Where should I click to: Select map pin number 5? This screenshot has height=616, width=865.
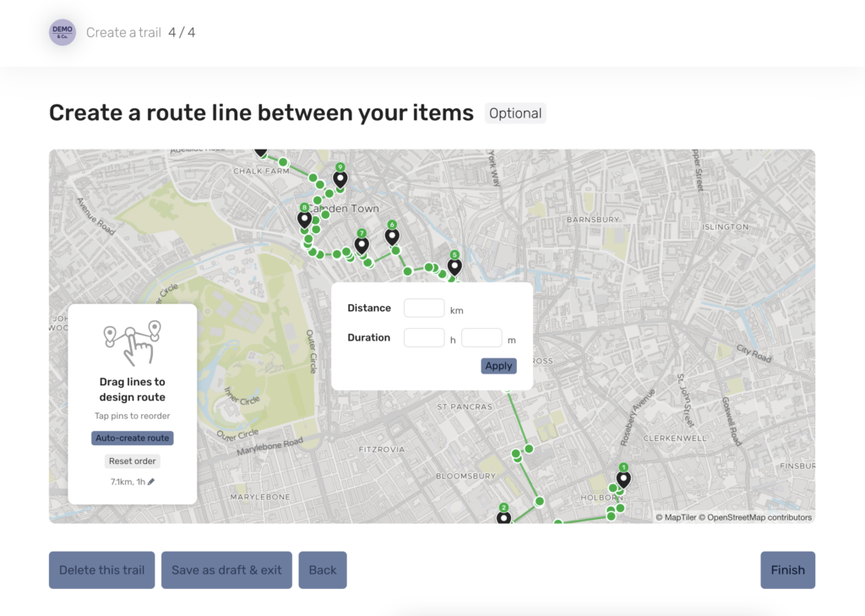pyautogui.click(x=454, y=266)
